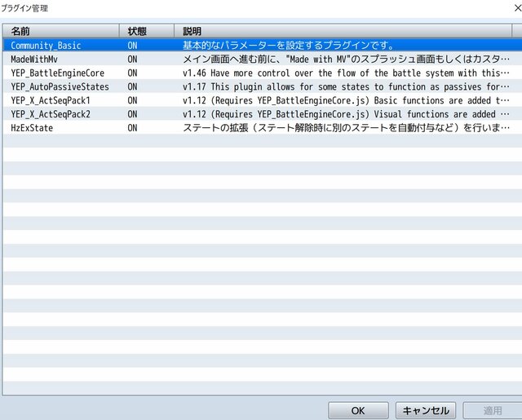Select the Community_Basic plugin row
Viewport: 522px width, 420px height.
coord(263,45)
